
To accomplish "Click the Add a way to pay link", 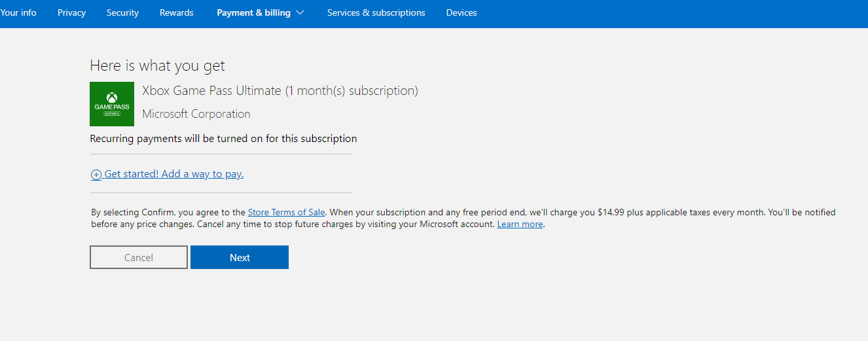I will [x=174, y=174].
